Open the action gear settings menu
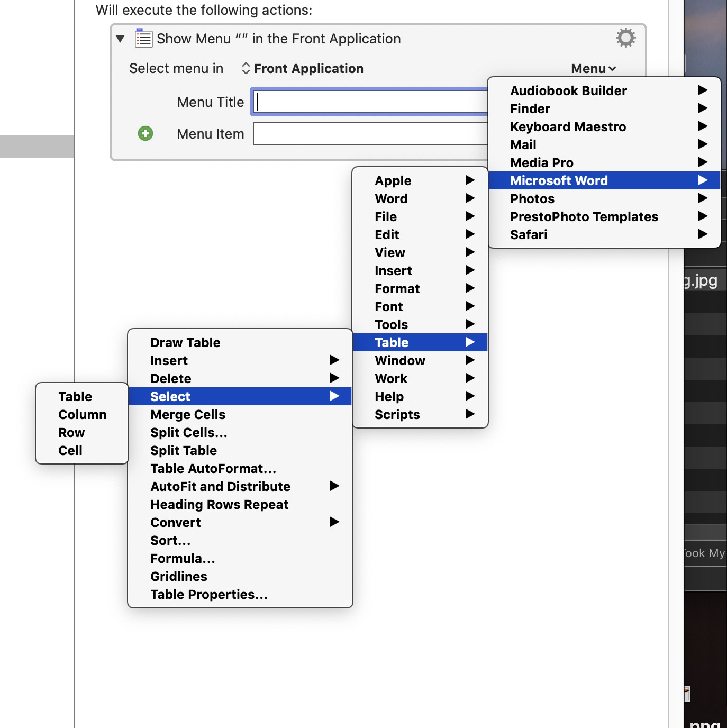The height and width of the screenshot is (728, 727). pyautogui.click(x=626, y=38)
